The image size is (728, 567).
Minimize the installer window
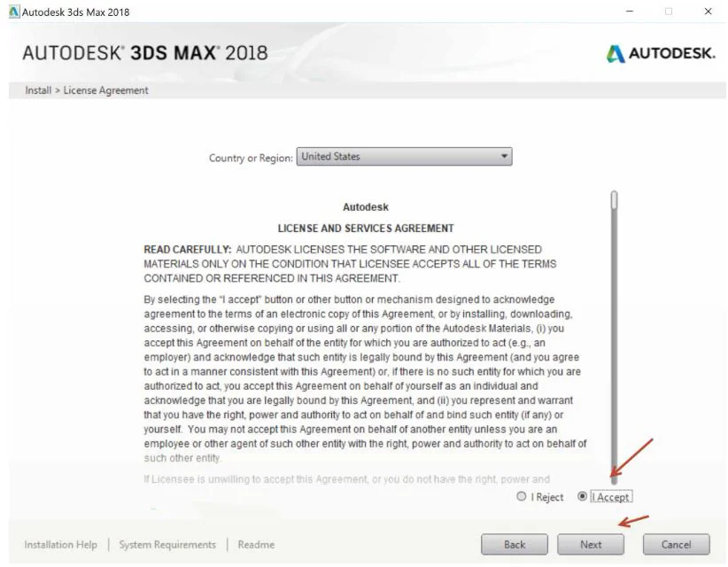tap(630, 12)
